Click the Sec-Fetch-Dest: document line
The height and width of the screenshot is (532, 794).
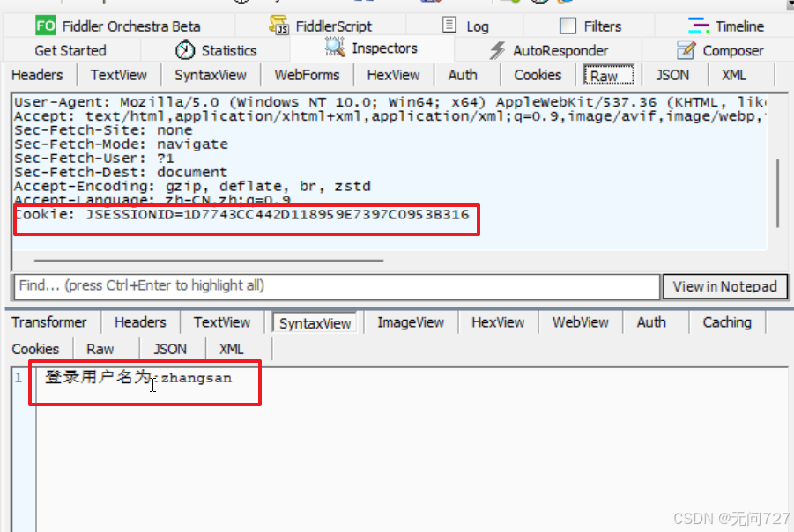pyautogui.click(x=121, y=172)
